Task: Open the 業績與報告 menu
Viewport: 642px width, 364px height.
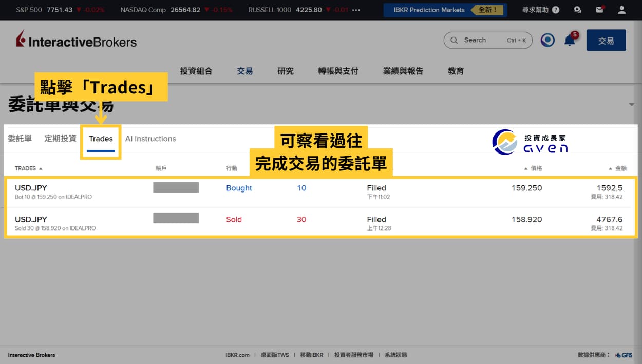Action: click(x=403, y=71)
